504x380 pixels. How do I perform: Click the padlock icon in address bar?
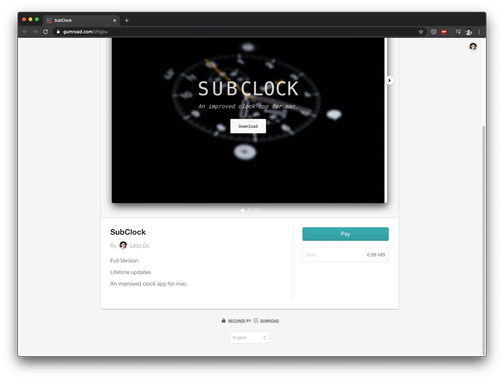pos(58,32)
